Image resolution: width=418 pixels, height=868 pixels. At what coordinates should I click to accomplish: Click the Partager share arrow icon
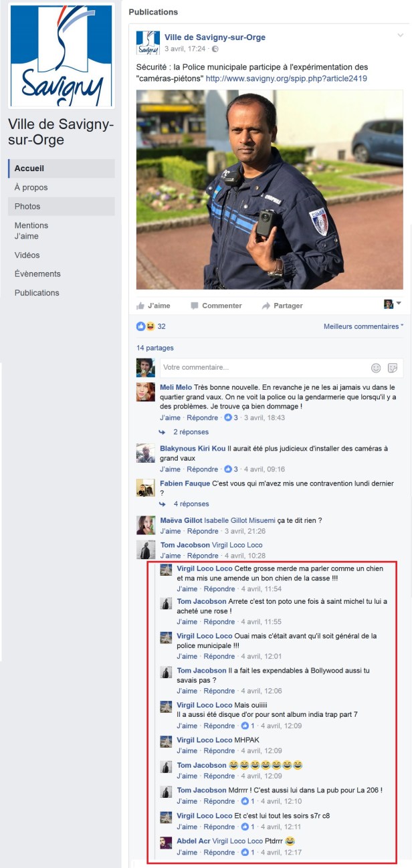(x=266, y=306)
